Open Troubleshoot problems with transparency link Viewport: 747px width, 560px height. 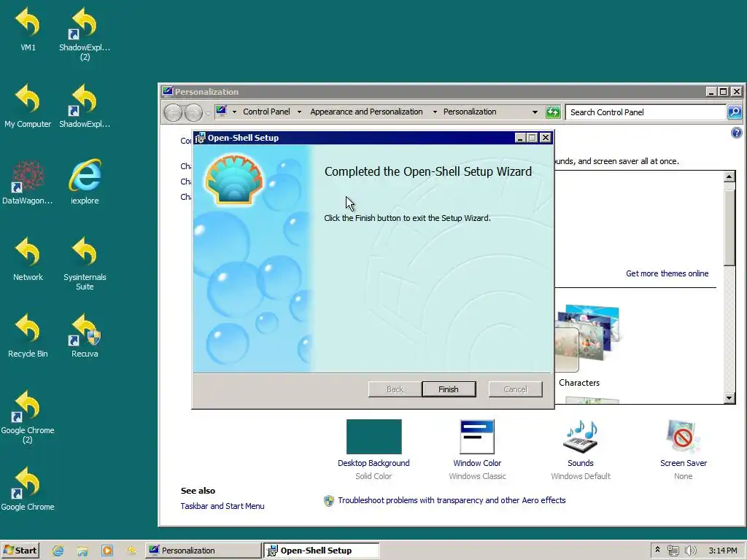pos(452,500)
